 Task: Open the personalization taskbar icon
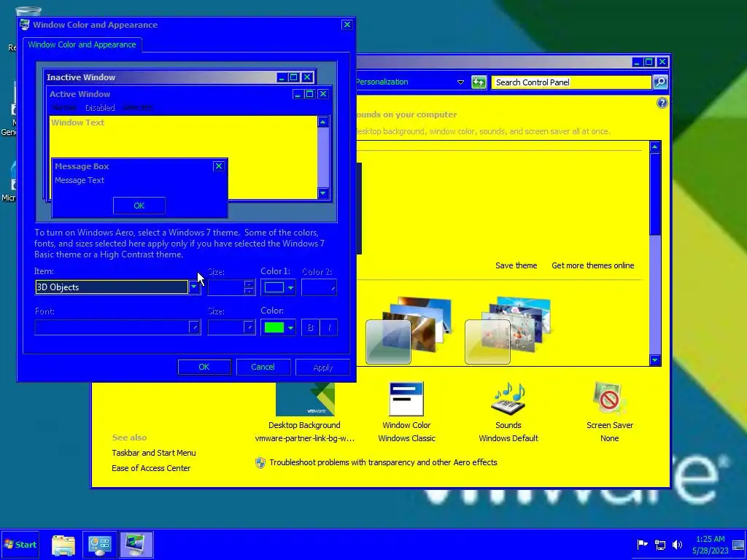point(136,545)
